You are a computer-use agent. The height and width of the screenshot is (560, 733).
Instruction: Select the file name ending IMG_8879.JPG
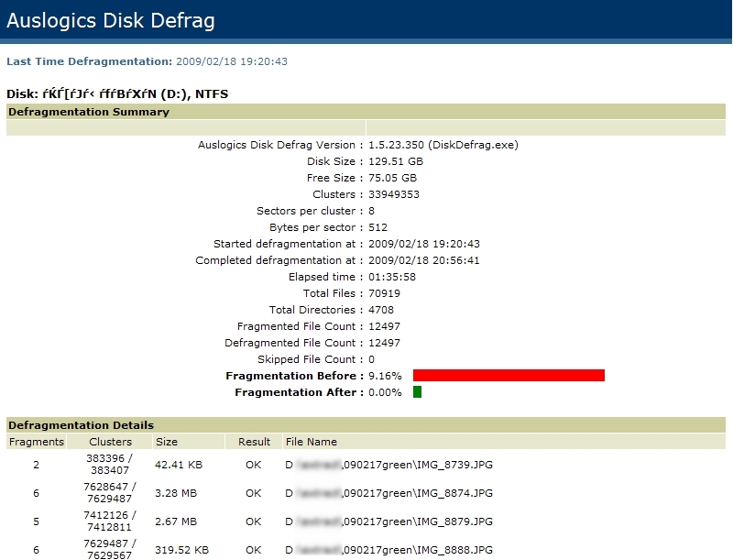tap(388, 522)
